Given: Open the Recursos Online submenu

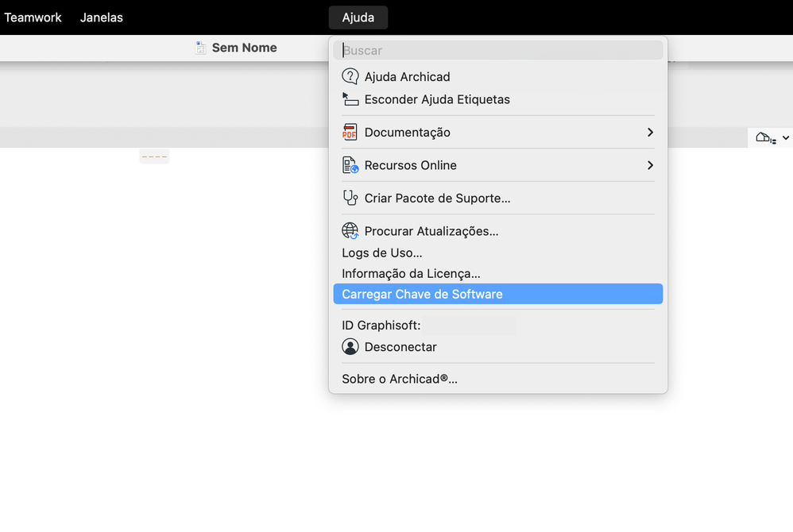Looking at the screenshot, I should pos(498,165).
